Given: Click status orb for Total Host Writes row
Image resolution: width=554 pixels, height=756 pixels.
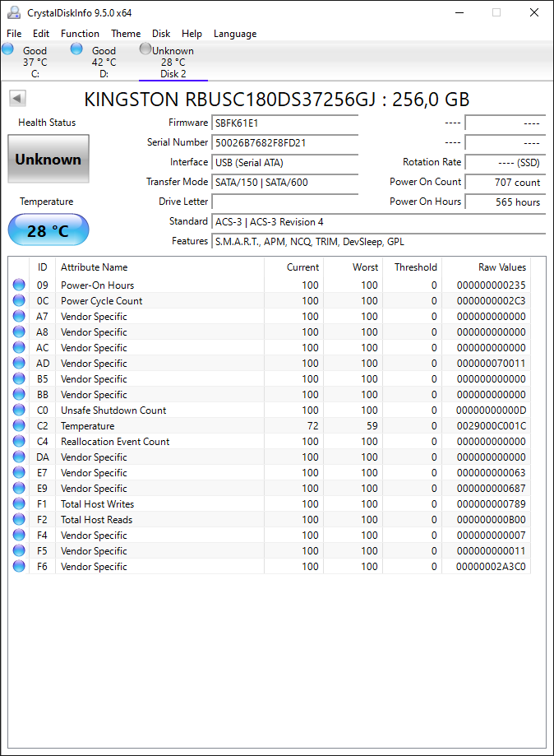Looking at the screenshot, I should 19,503.
